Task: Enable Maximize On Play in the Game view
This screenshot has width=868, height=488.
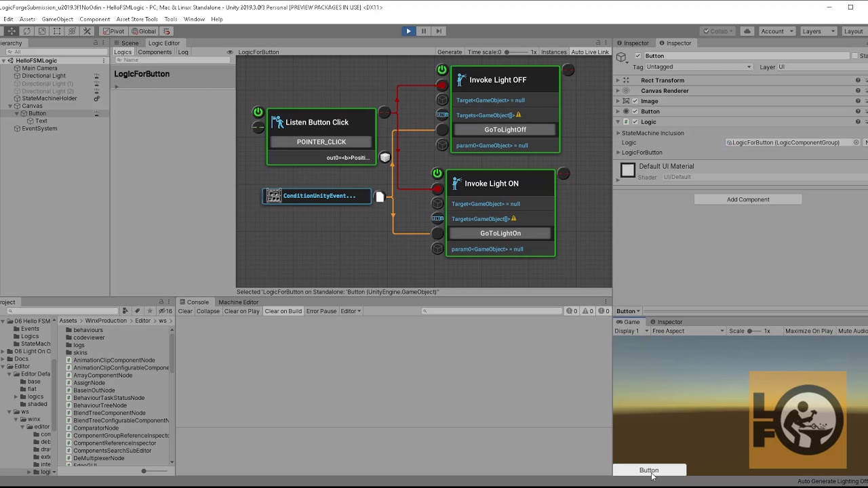Action: click(809, 331)
